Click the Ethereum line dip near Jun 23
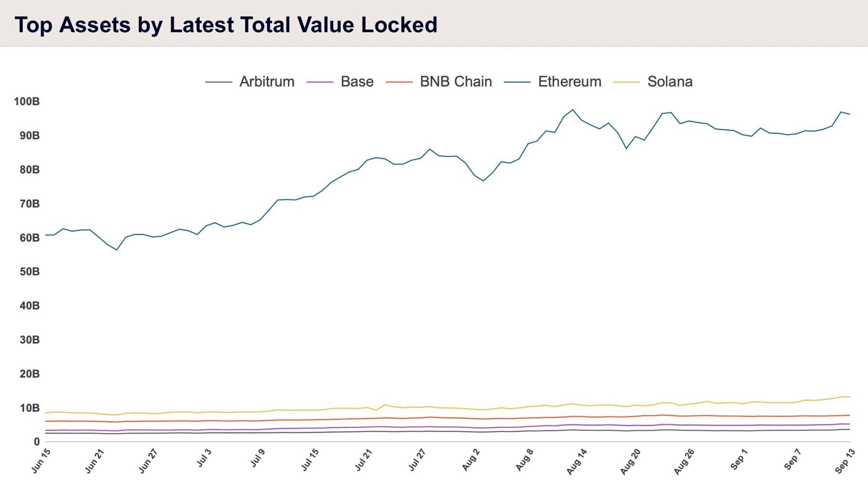868x489 pixels. click(x=116, y=249)
